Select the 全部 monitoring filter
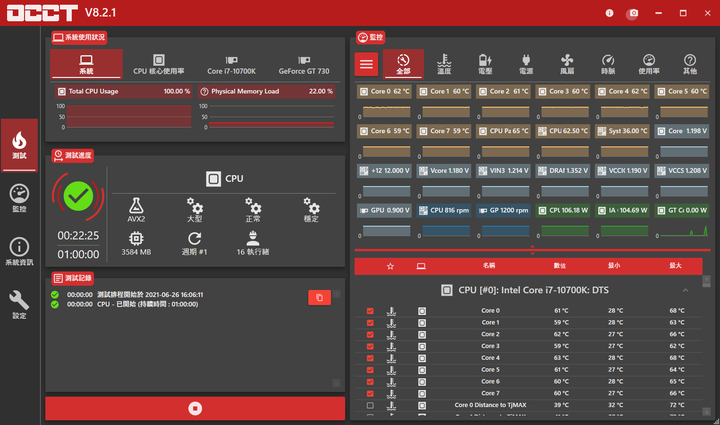The width and height of the screenshot is (720, 425). point(403,64)
